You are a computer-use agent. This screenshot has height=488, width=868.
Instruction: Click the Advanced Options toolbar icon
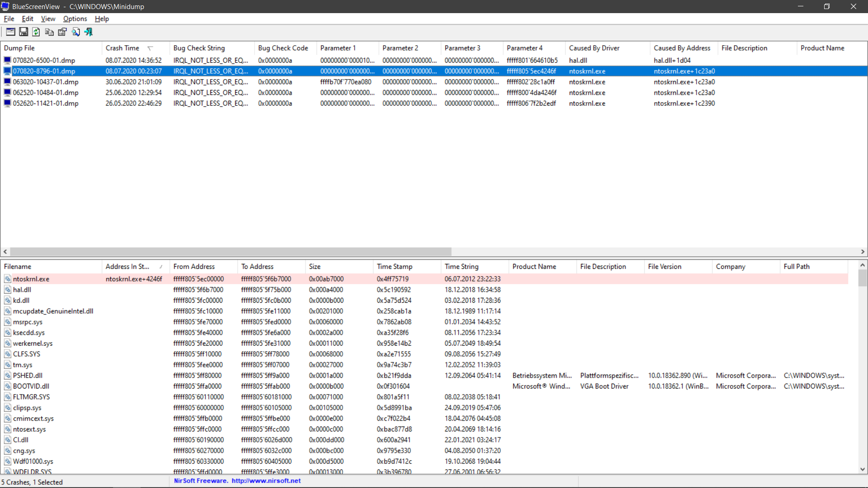tap(10, 32)
